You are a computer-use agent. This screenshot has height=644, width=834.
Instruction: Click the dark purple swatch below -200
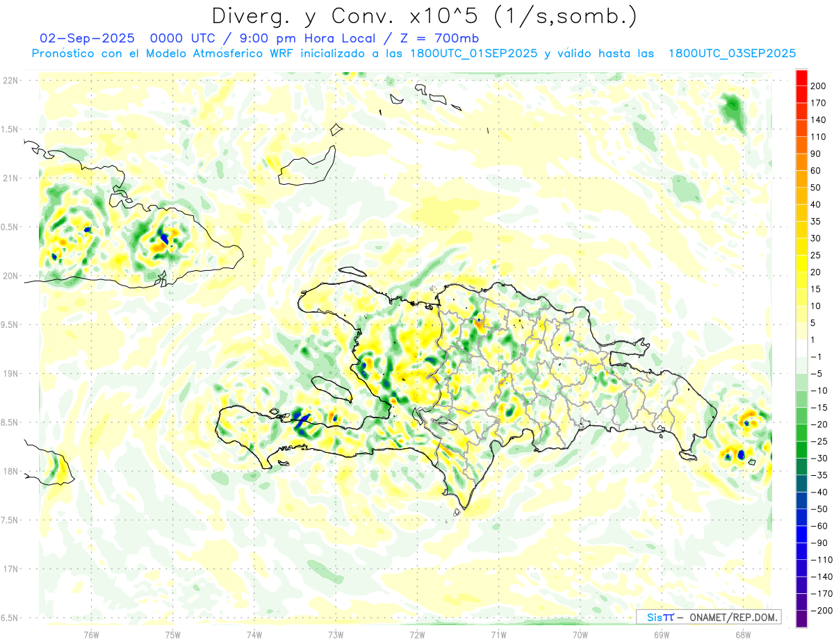pyautogui.click(x=801, y=618)
